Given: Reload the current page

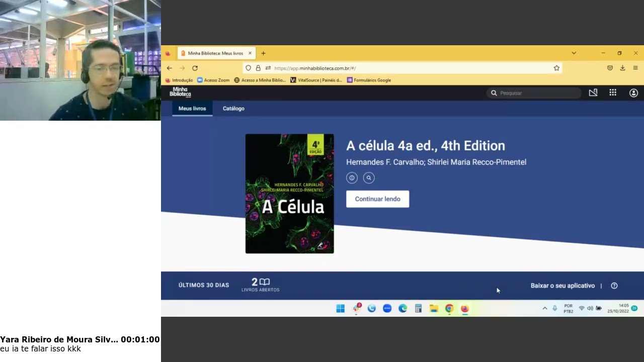Looking at the screenshot, I should pyautogui.click(x=195, y=68).
